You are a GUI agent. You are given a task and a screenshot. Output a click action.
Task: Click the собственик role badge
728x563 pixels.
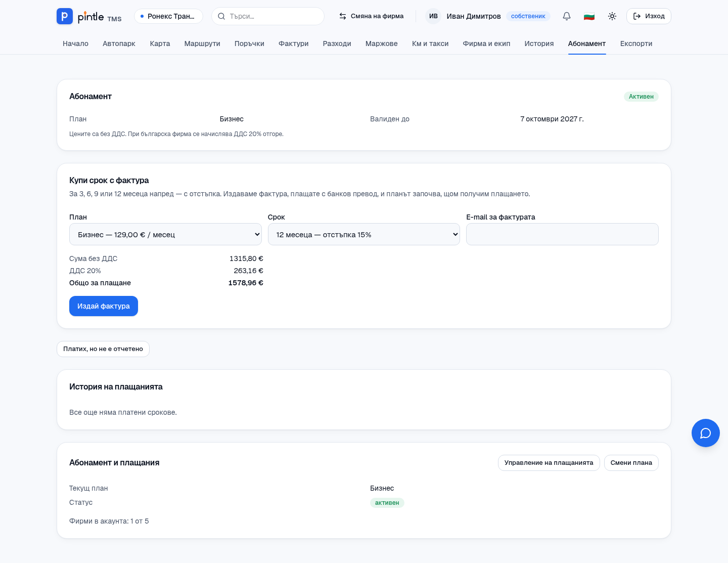coord(528,16)
